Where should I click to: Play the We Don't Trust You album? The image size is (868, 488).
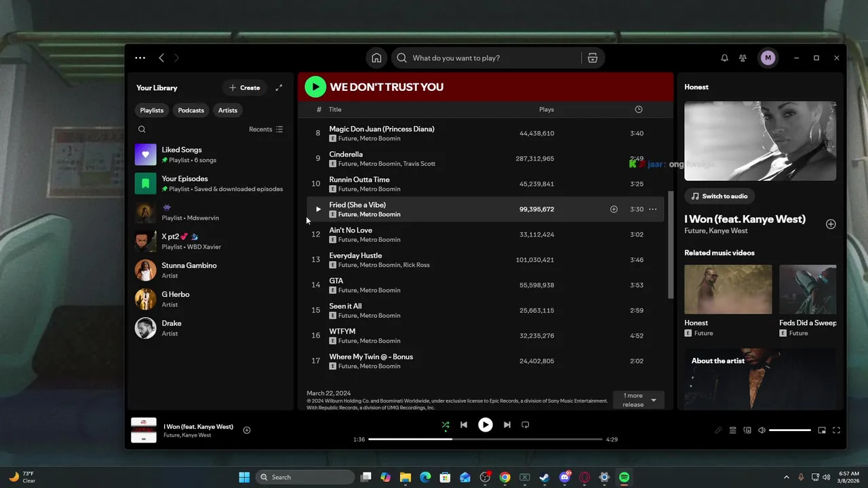coord(315,87)
